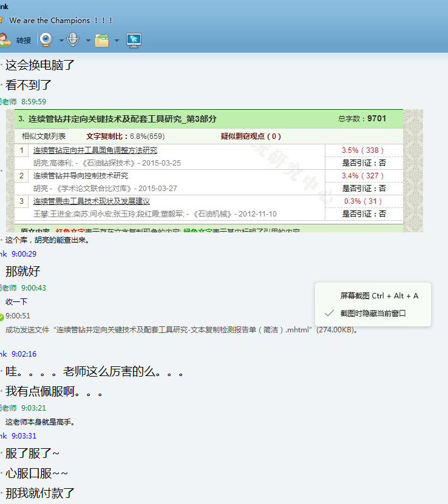Click the sender timestamp 9:03:21
448x504 pixels.
point(33,408)
